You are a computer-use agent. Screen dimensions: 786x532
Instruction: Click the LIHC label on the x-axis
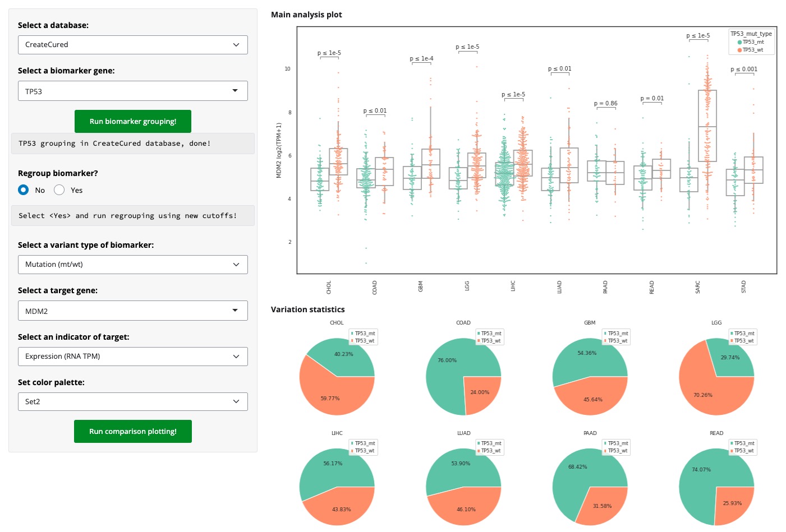tap(513, 286)
